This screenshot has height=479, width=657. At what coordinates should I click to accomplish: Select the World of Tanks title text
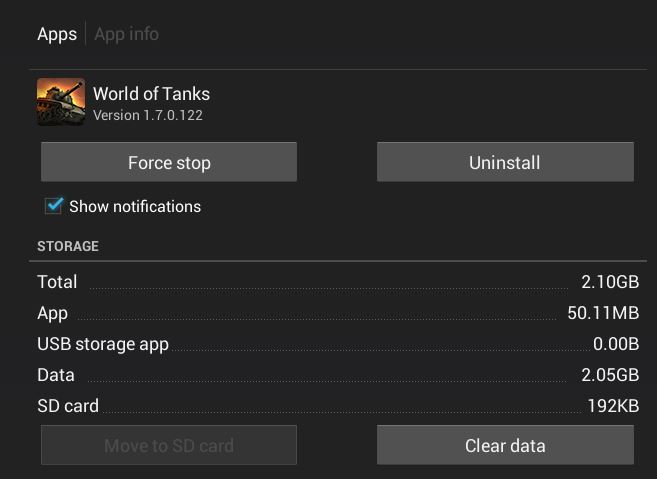coord(151,94)
